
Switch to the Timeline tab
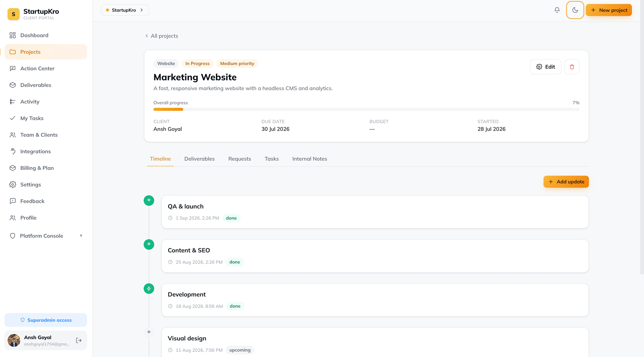click(x=160, y=159)
